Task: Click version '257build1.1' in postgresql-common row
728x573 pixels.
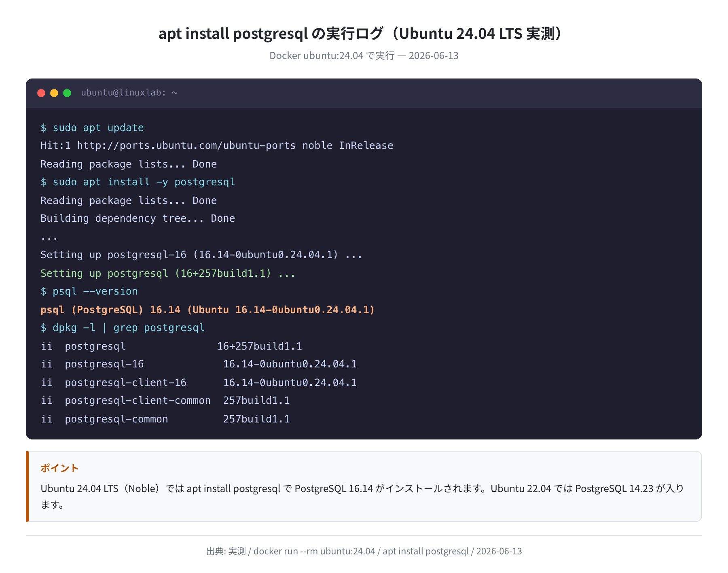Action: tap(256, 419)
